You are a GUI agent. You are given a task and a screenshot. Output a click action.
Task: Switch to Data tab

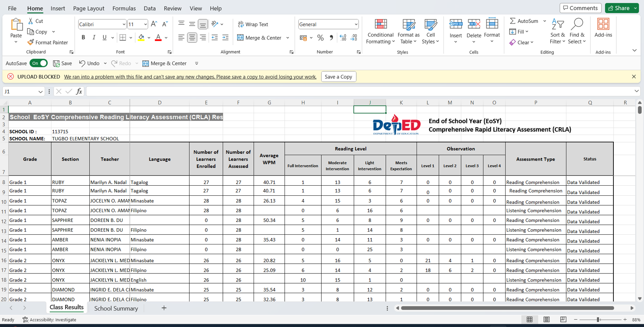pos(150,8)
